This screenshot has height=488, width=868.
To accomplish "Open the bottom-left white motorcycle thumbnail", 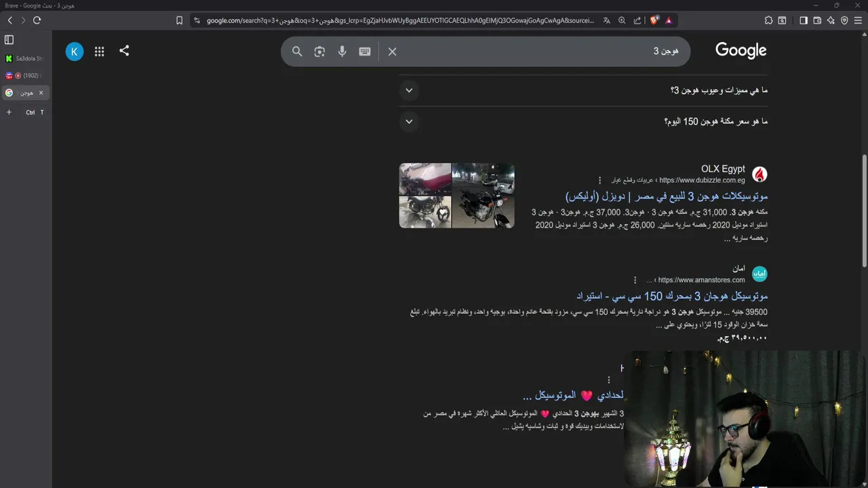I will pyautogui.click(x=425, y=212).
